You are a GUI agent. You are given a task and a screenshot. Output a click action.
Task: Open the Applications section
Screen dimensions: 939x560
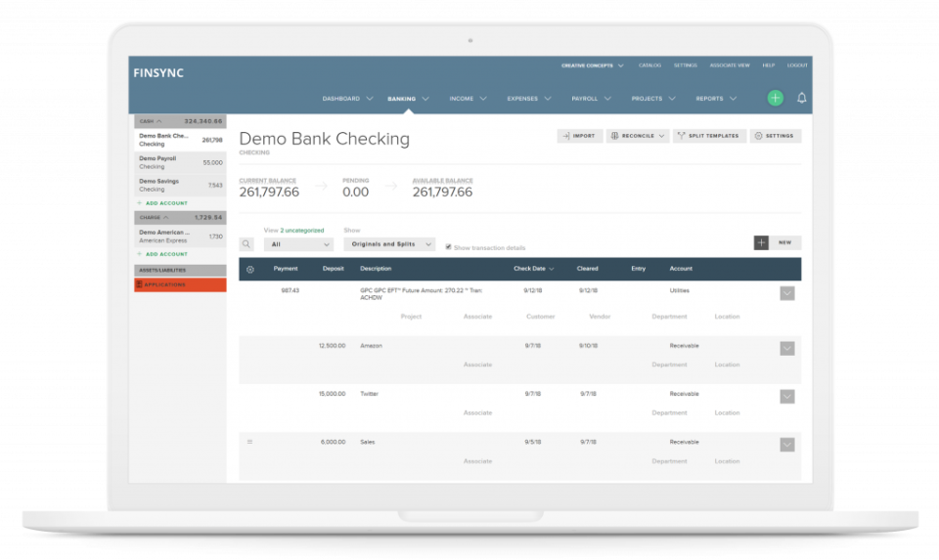[x=180, y=284]
